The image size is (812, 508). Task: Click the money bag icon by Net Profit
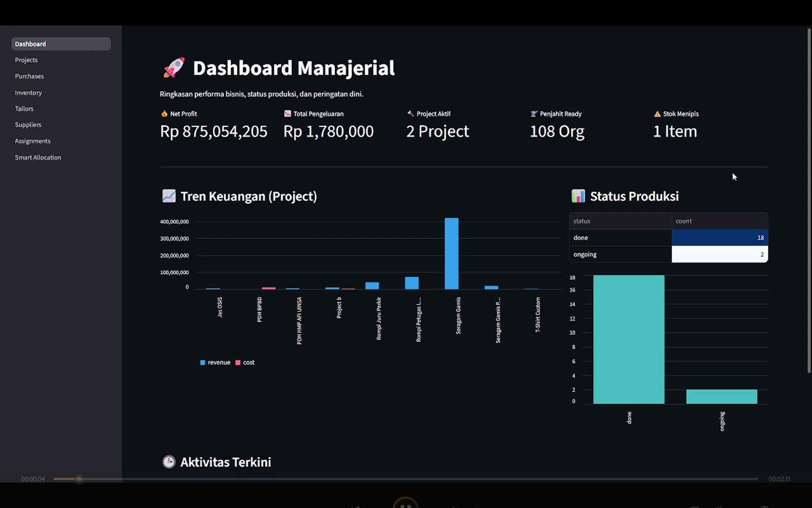[164, 114]
